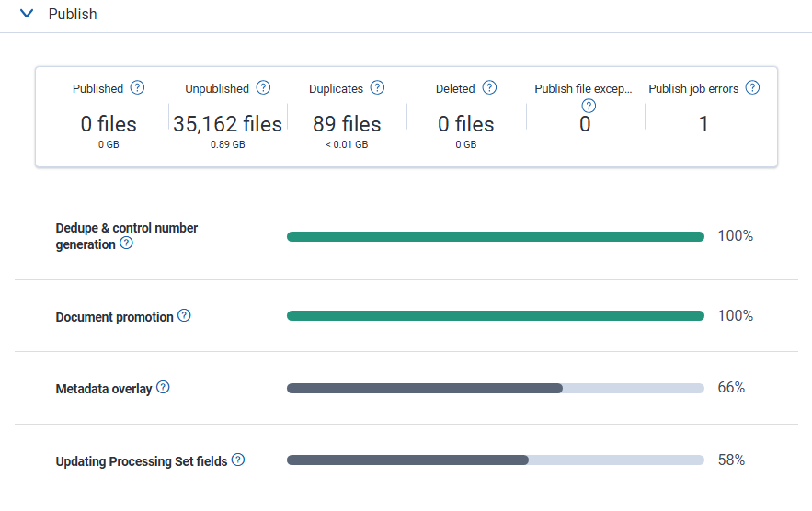Click the Duplicates label
812x511 pixels.
point(336,88)
